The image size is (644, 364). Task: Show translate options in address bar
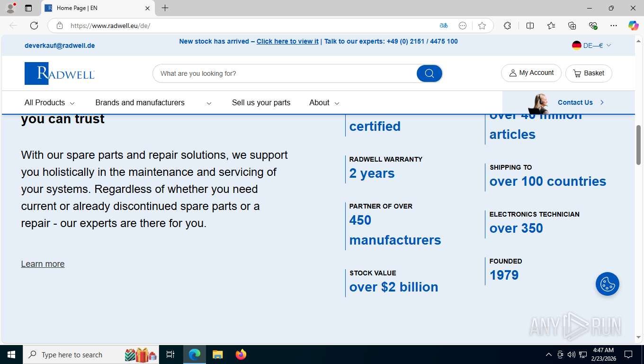tap(444, 26)
